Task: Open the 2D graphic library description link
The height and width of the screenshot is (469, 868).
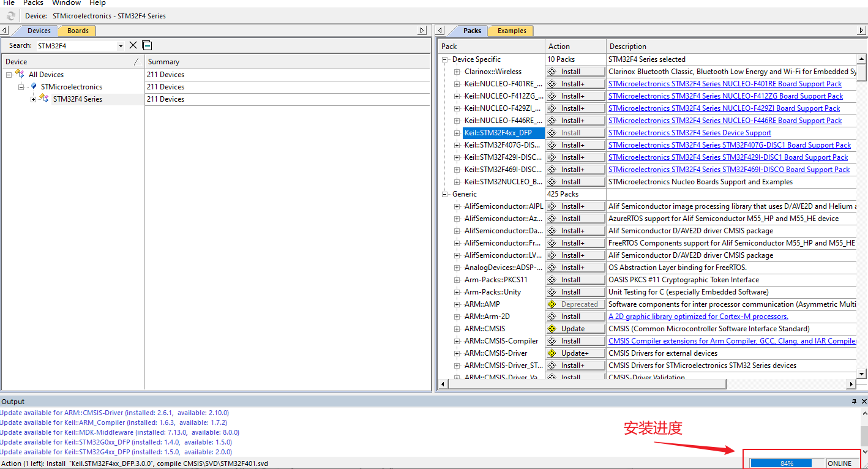Action: [698, 317]
